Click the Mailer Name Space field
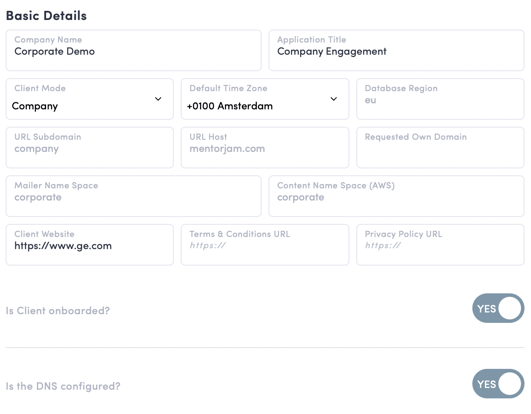The image size is (531, 414). [x=134, y=196]
